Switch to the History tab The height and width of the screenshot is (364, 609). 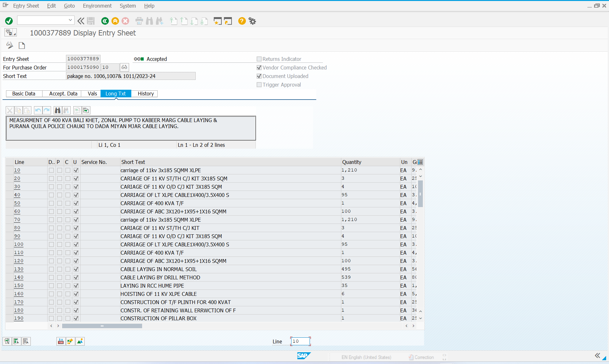(146, 94)
